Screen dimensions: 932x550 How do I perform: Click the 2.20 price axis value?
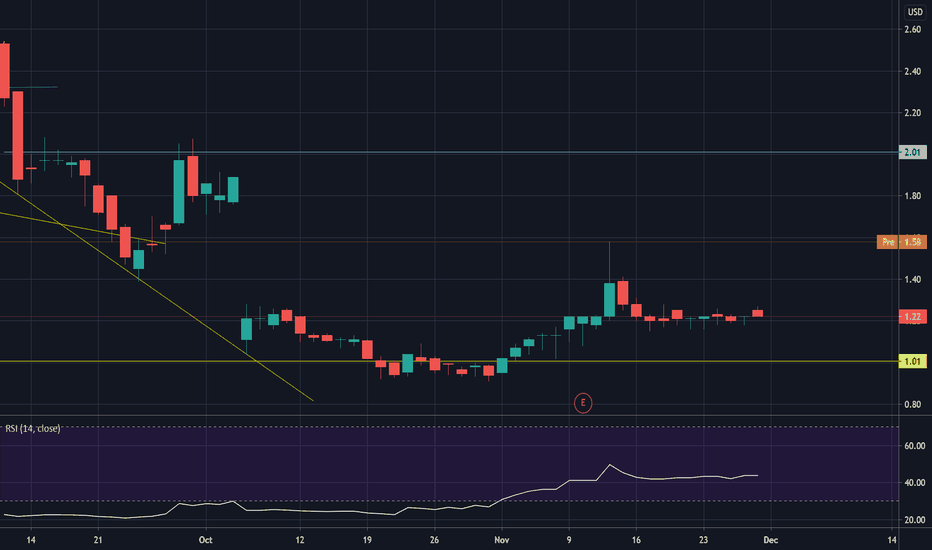coord(912,113)
